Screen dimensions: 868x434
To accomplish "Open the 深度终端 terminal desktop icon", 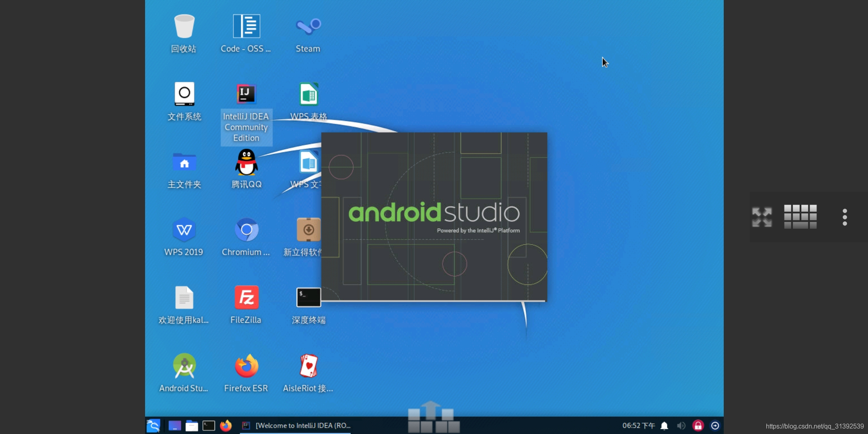I will tap(308, 298).
